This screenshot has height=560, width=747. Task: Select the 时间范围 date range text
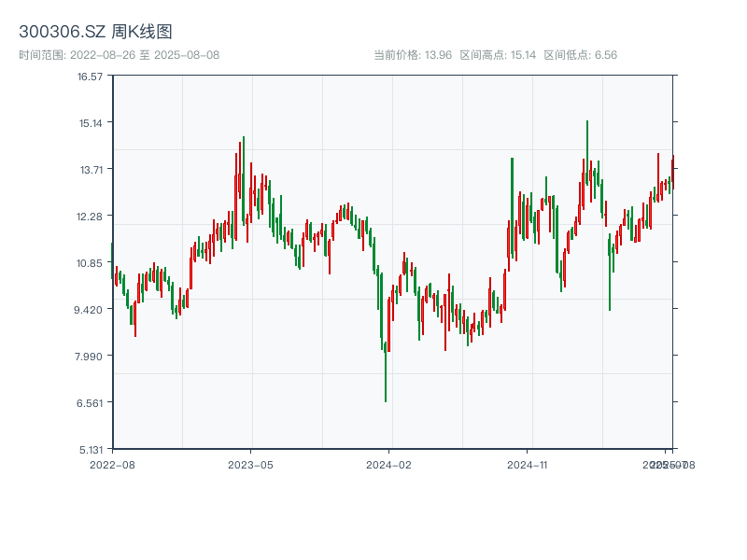pyautogui.click(x=119, y=55)
